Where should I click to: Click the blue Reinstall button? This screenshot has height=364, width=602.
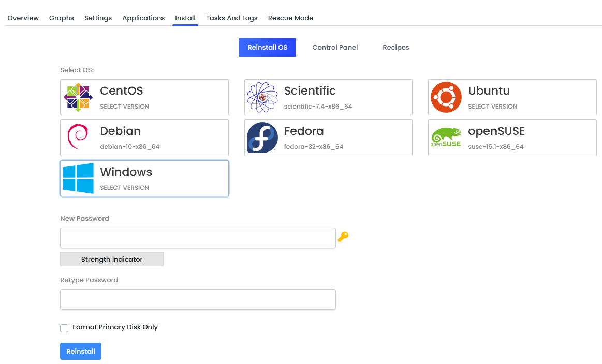(81, 352)
